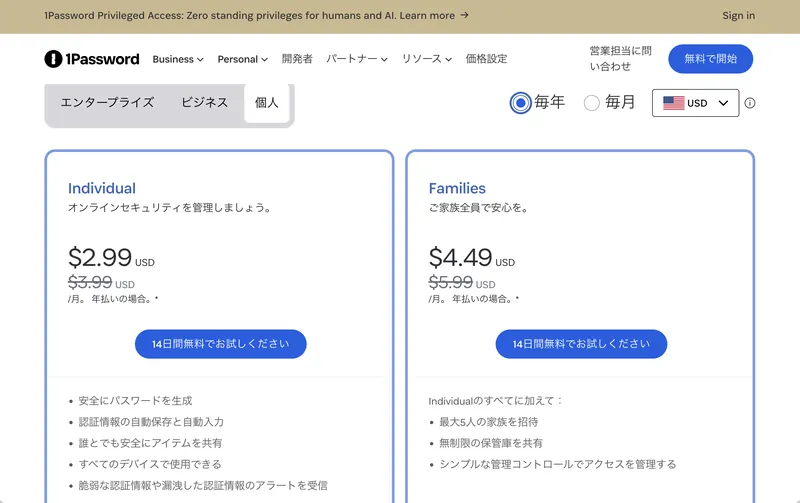Start the 14-day trial for Individual
The width and height of the screenshot is (800, 503).
click(220, 344)
